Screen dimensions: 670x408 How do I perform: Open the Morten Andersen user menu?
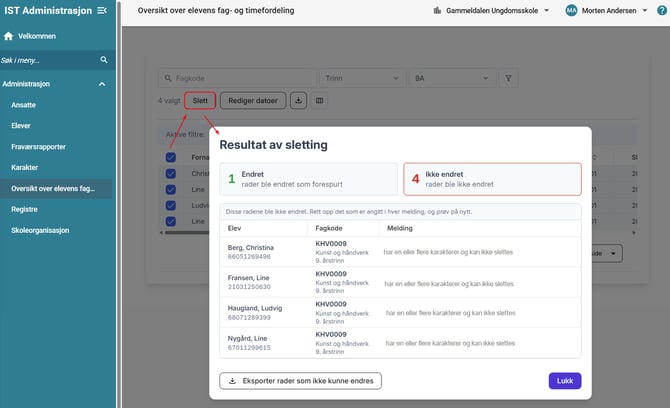click(x=606, y=10)
